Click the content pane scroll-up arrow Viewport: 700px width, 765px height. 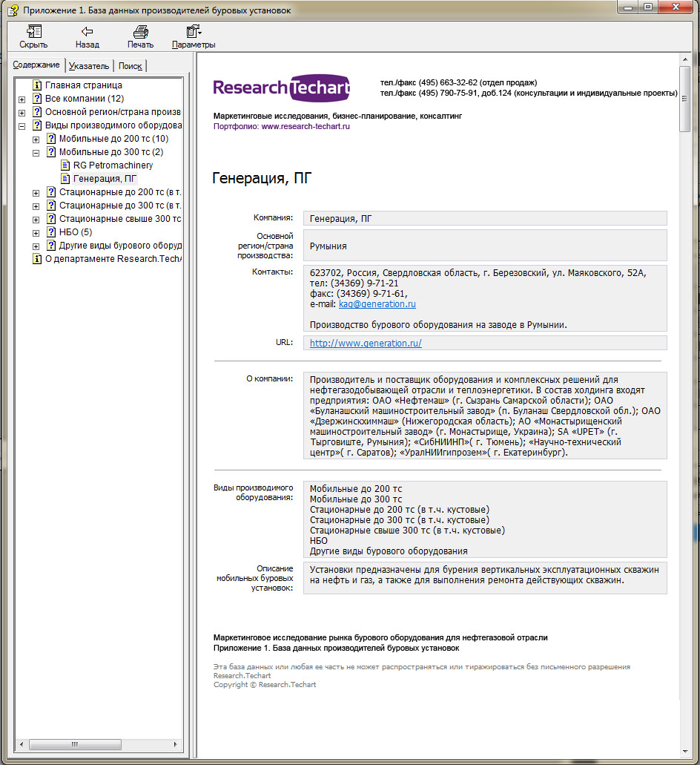coord(685,59)
